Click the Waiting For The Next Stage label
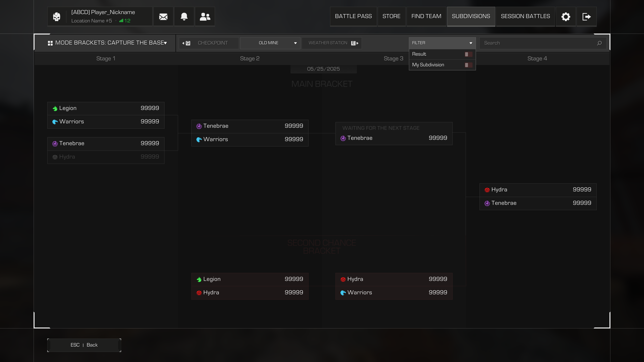This screenshot has height=362, width=644. pyautogui.click(x=381, y=128)
